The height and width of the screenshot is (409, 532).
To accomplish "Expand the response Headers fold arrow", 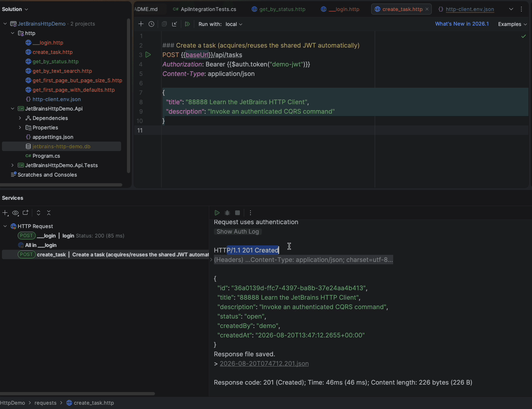I will click(211, 260).
